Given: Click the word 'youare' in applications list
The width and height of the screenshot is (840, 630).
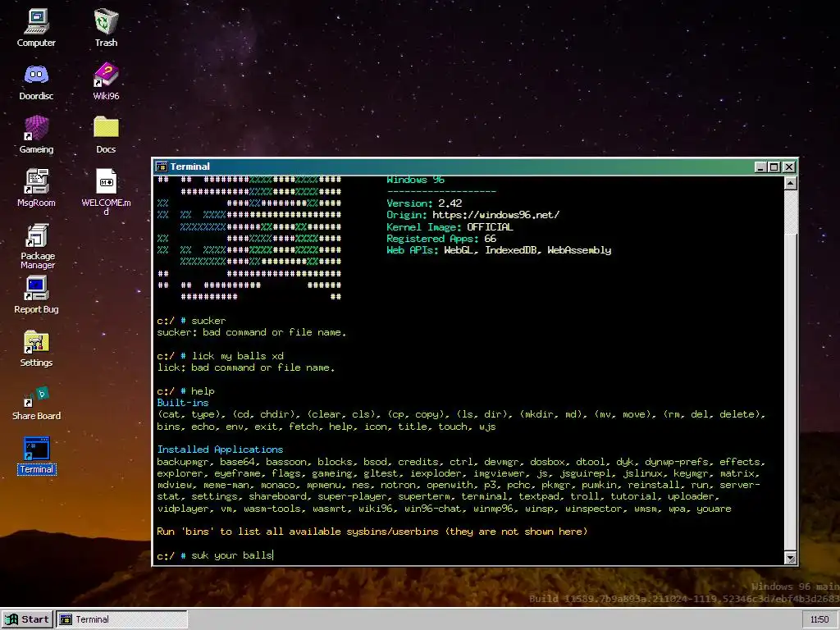Looking at the screenshot, I should pyautogui.click(x=714, y=509).
